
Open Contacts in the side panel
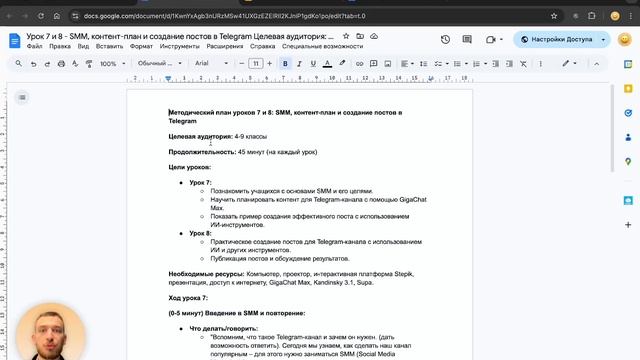(628, 138)
